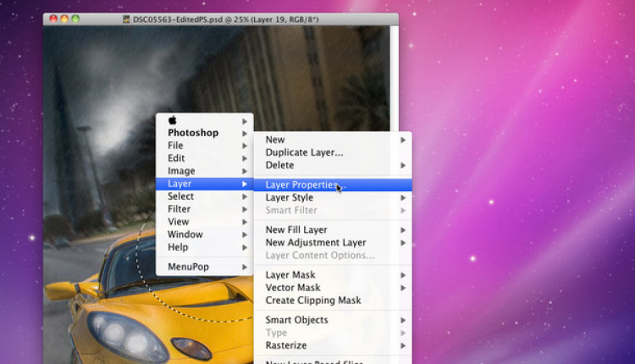Click arrow next to Photoshop entry

click(x=245, y=133)
